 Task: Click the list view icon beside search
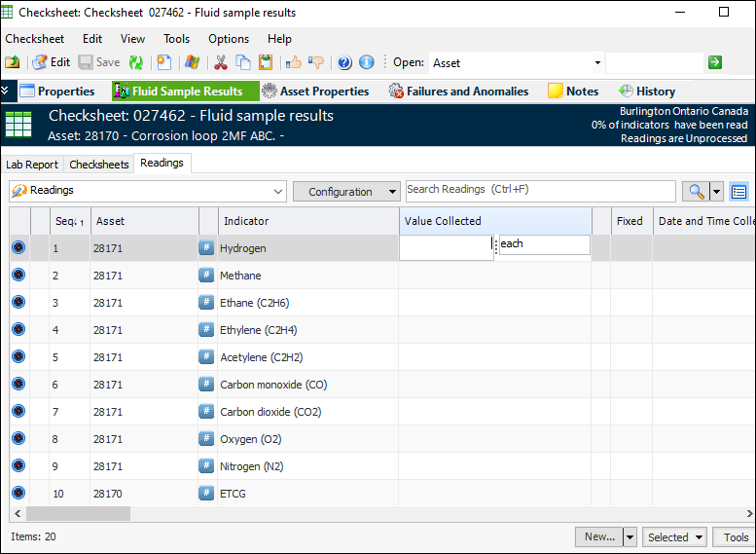(738, 192)
